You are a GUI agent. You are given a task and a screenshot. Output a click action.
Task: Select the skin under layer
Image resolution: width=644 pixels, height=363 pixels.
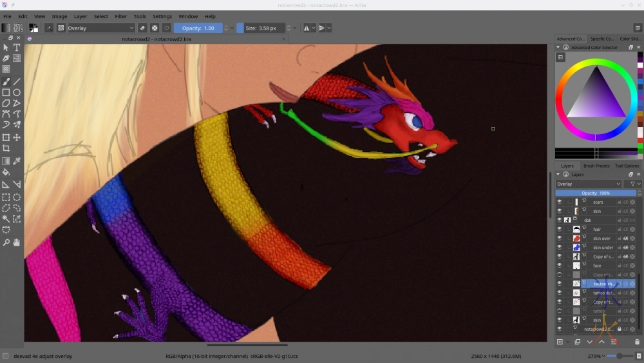(x=603, y=247)
